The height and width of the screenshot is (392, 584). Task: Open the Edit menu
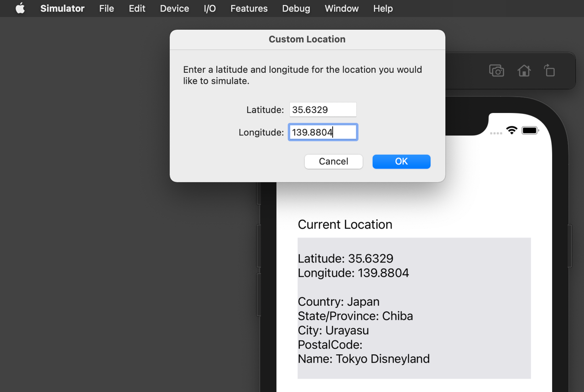(x=137, y=8)
